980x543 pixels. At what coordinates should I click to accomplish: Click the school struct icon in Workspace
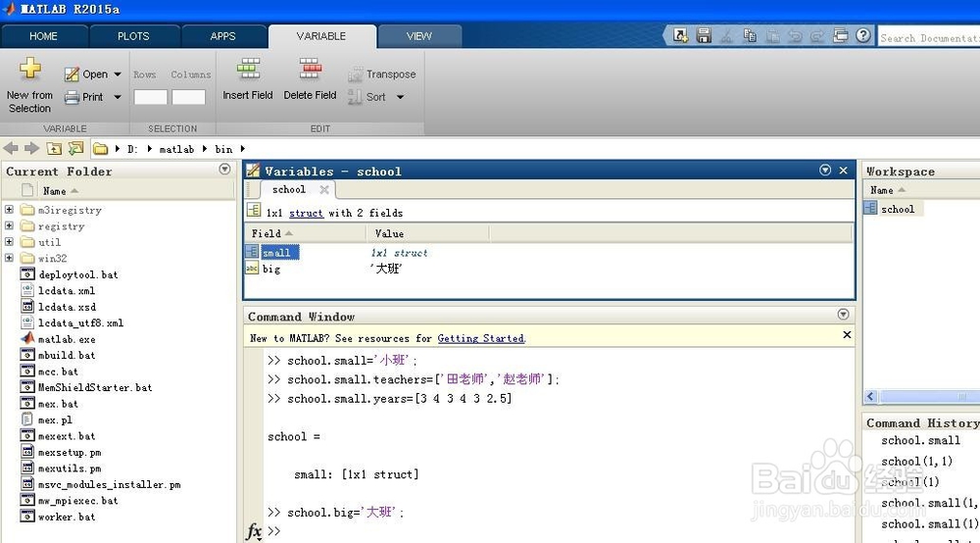click(x=870, y=208)
